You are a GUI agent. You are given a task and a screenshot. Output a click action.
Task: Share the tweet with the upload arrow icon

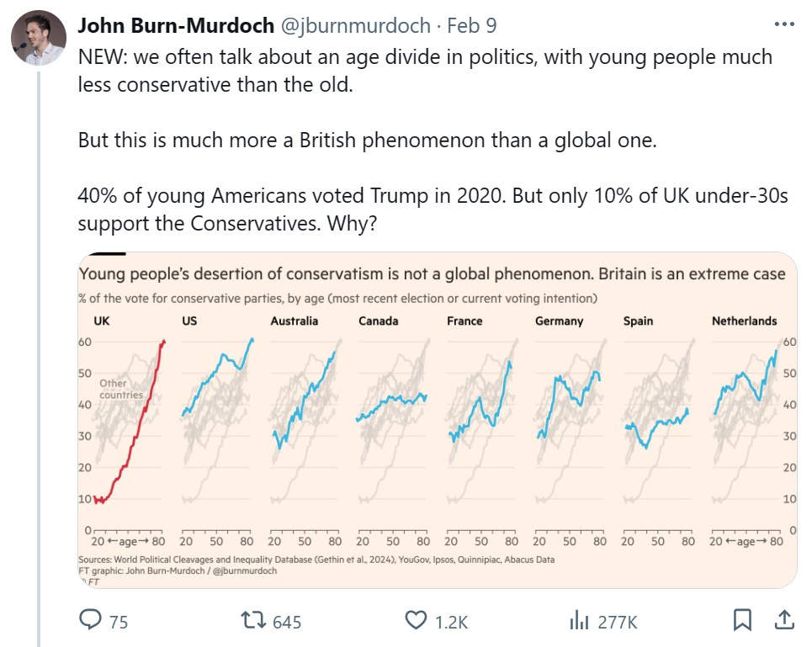click(784, 619)
